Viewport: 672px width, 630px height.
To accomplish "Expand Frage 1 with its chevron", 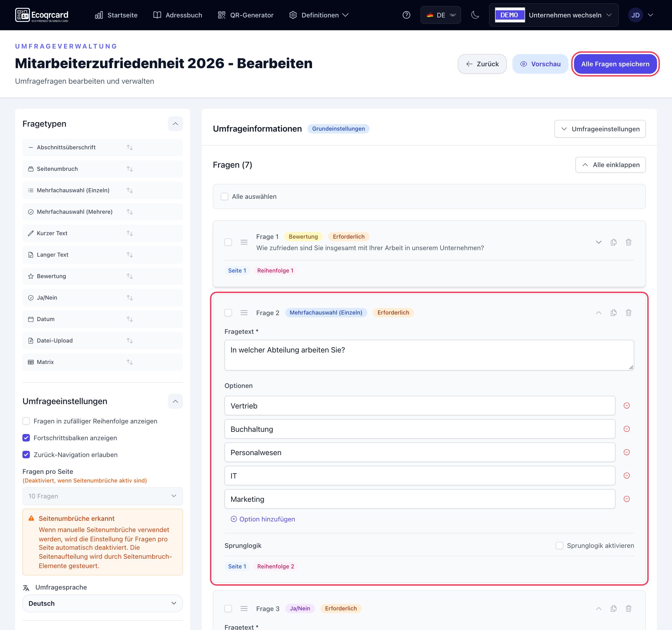I will point(599,242).
